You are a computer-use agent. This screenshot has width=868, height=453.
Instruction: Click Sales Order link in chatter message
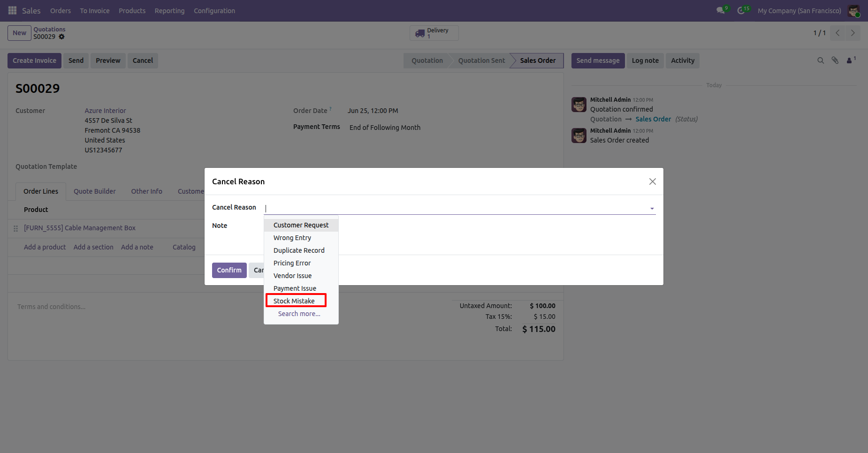(x=653, y=119)
